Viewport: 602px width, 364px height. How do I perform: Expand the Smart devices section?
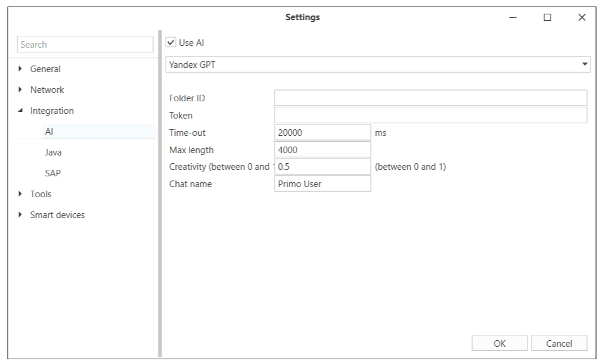click(x=21, y=215)
